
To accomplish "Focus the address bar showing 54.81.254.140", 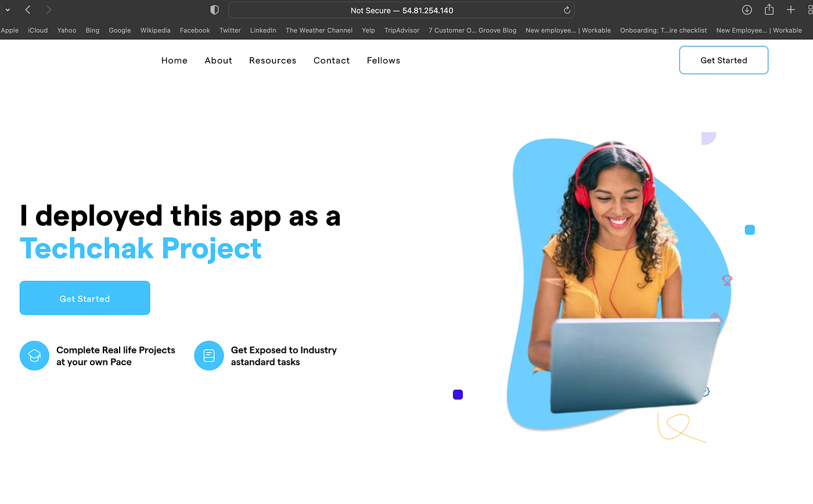I will click(x=401, y=10).
